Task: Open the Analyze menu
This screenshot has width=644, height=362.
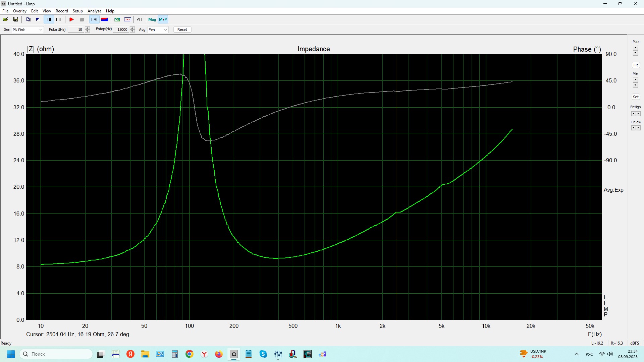Action: click(x=95, y=11)
